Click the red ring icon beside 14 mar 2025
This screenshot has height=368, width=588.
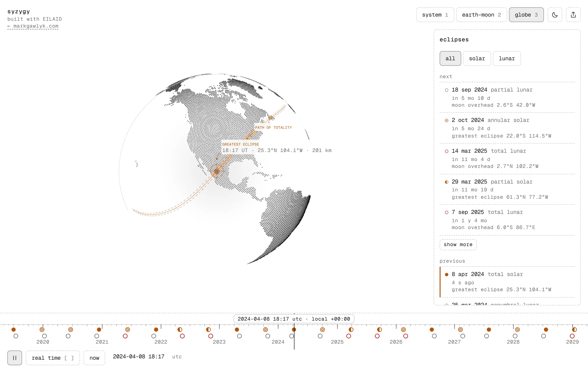click(x=447, y=151)
